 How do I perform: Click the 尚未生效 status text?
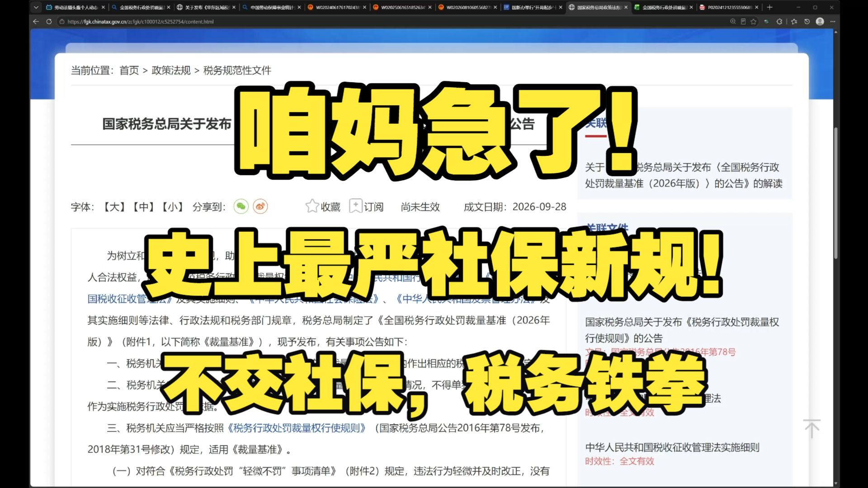[420, 207]
